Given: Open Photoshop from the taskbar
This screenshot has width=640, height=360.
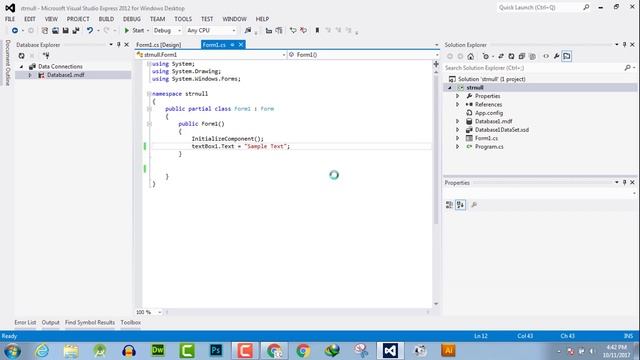Looking at the screenshot, I should pyautogui.click(x=216, y=351).
